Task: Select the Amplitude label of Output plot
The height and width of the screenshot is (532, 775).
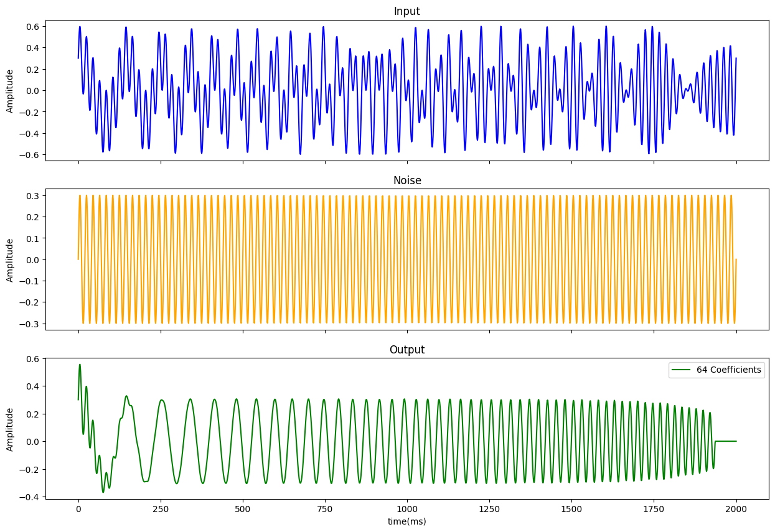Action: [x=10, y=429]
